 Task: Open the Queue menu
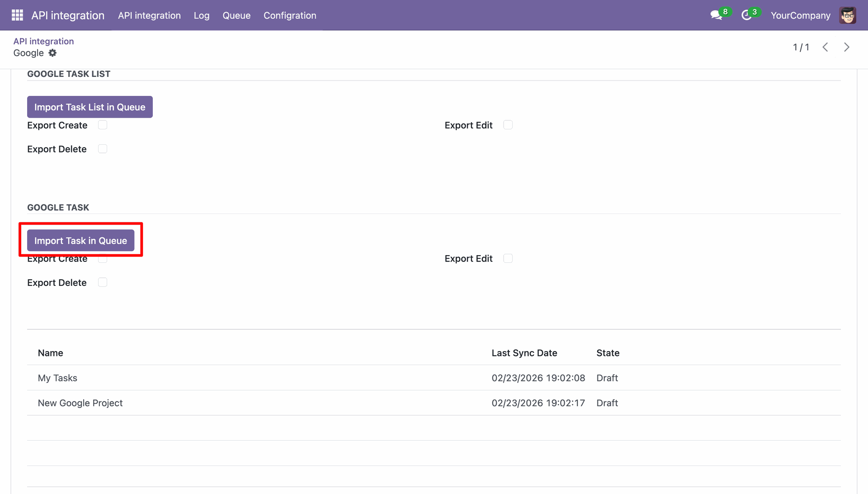coord(236,15)
